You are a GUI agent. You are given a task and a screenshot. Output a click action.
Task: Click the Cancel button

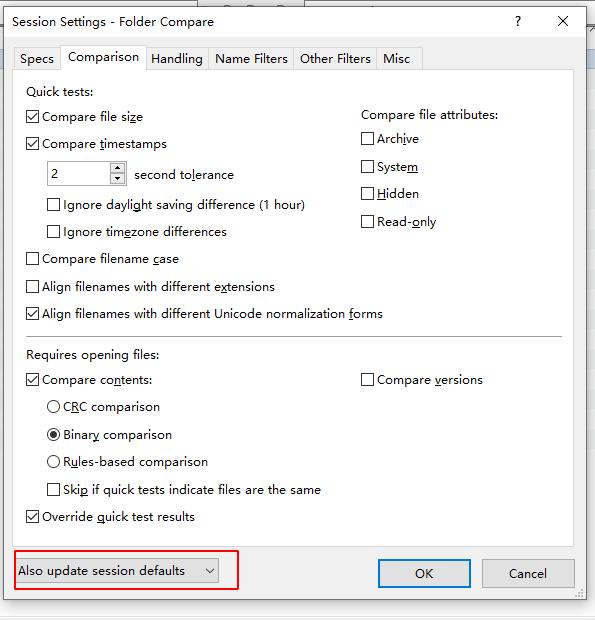[528, 573]
